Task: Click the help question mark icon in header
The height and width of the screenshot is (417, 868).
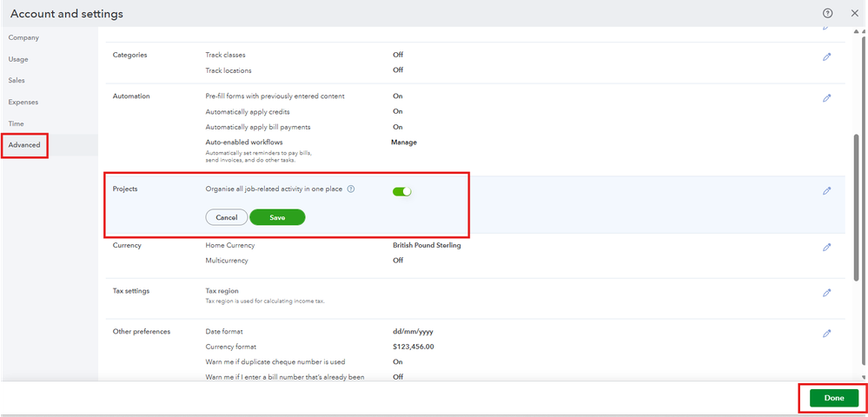Action: [x=827, y=13]
